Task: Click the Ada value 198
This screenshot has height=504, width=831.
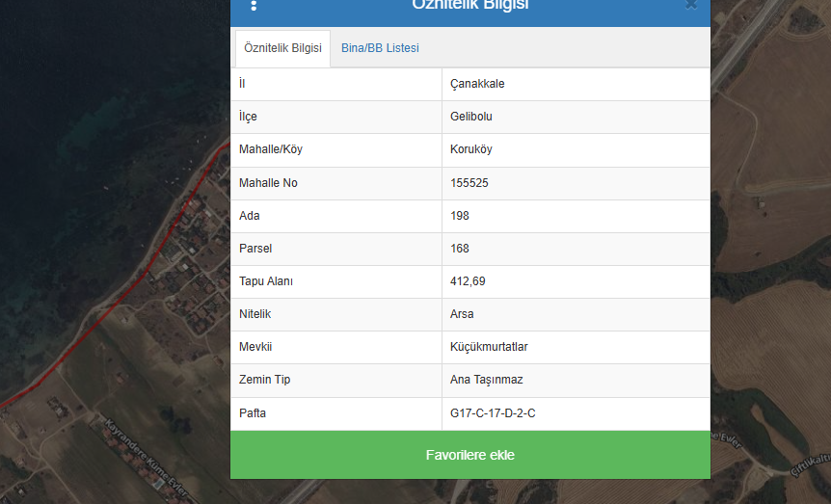Action: 460,216
